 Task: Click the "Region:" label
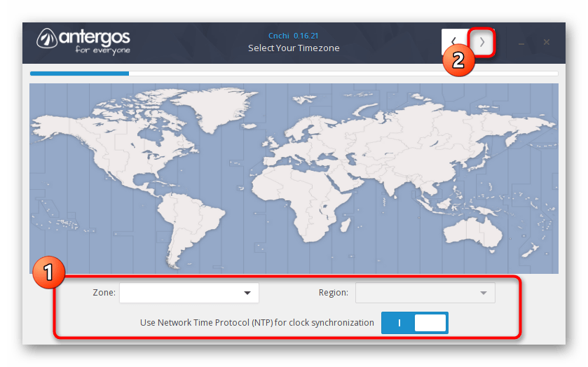[x=334, y=293]
